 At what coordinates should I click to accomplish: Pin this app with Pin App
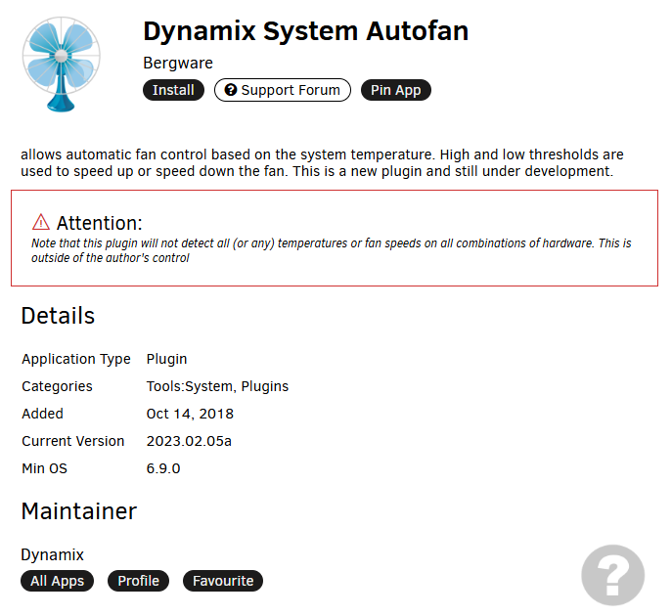point(395,90)
